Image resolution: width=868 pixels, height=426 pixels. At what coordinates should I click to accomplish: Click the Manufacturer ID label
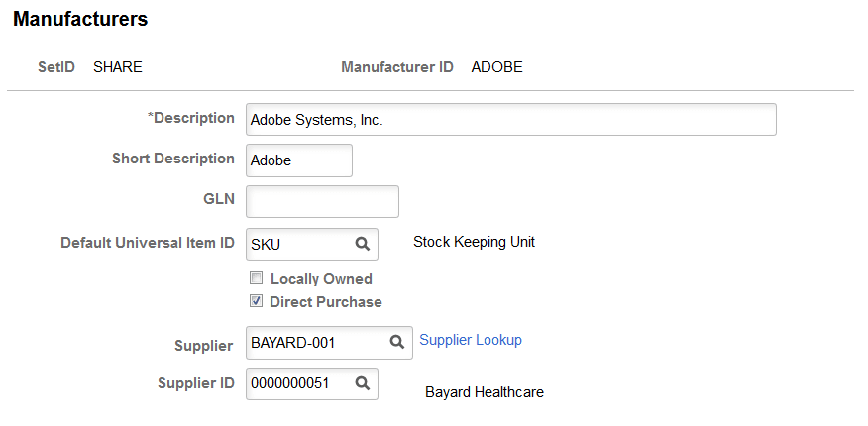pyautogui.click(x=397, y=67)
